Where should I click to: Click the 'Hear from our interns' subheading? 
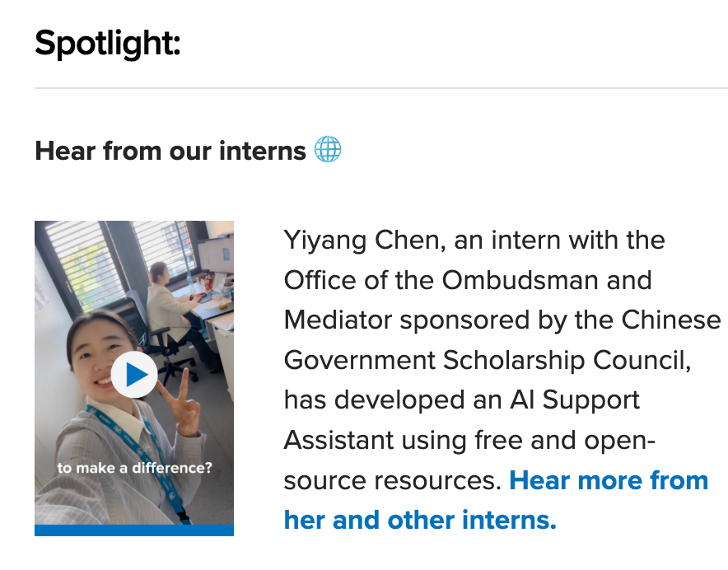(170, 151)
